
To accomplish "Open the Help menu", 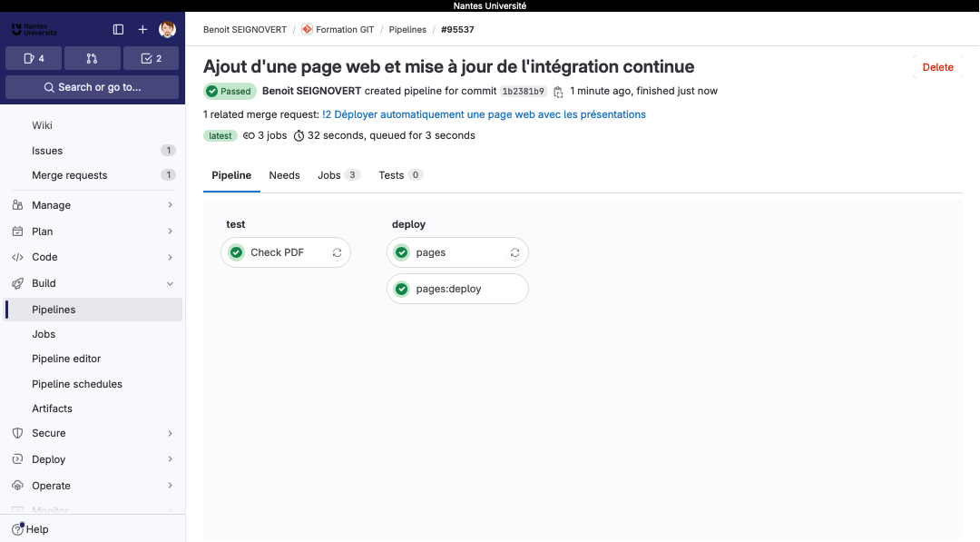I will point(30,529).
